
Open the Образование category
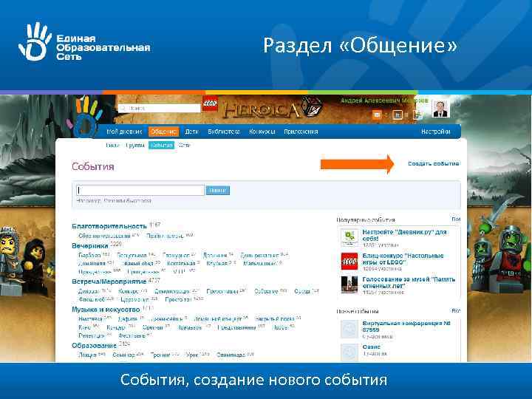point(94,345)
